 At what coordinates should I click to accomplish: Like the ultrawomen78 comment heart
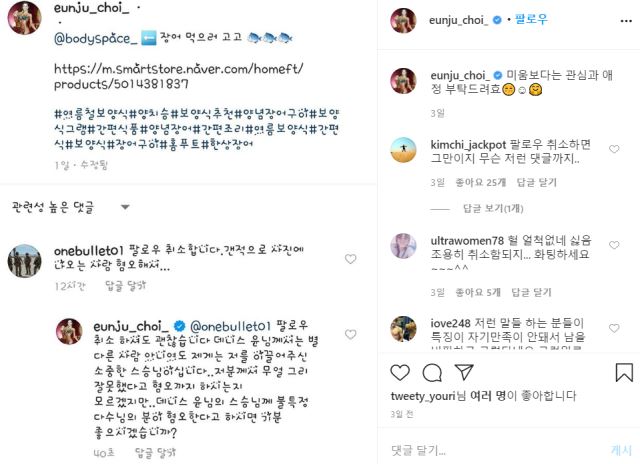coord(614,245)
